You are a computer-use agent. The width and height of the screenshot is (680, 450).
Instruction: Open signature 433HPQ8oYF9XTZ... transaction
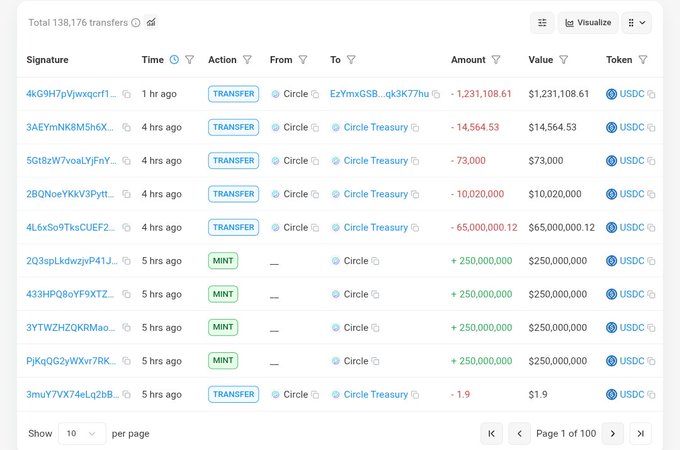click(70, 294)
